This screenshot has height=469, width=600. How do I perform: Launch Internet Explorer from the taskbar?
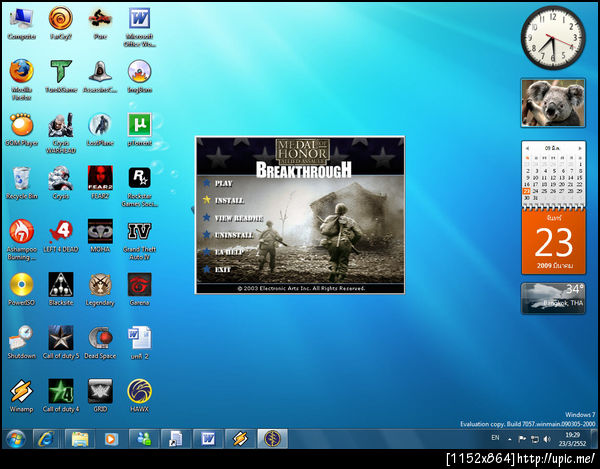coord(46,439)
